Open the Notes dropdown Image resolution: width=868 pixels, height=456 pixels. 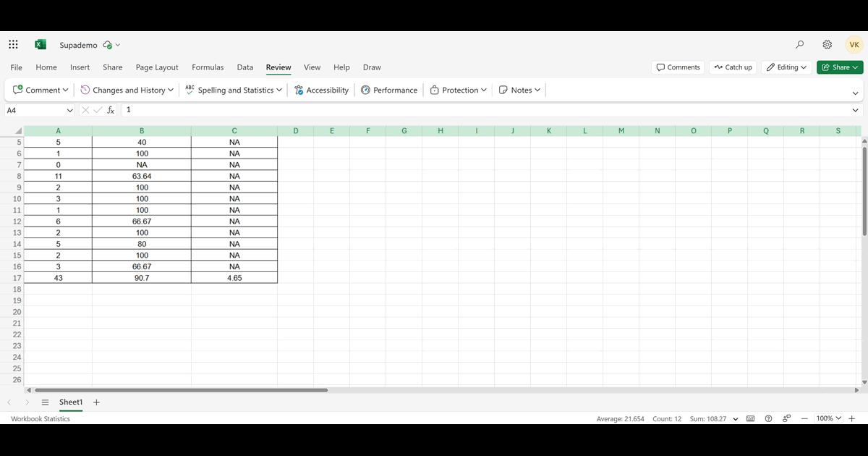[520, 90]
